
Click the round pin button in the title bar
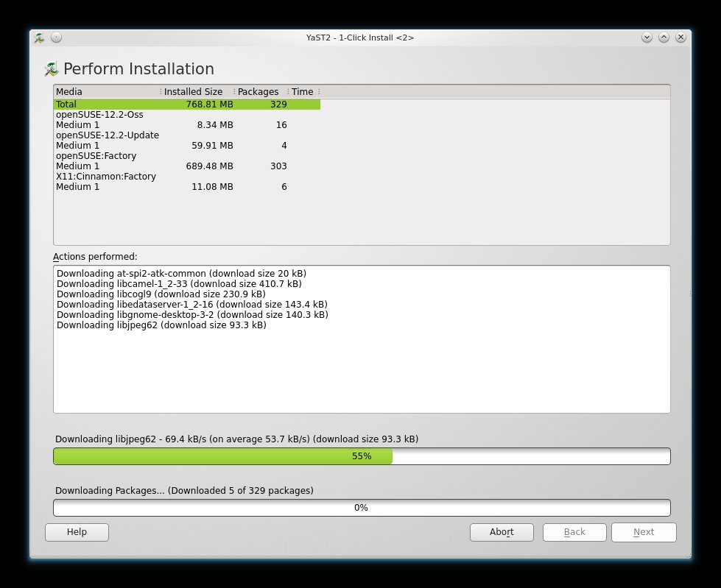pyautogui.click(x=56, y=38)
